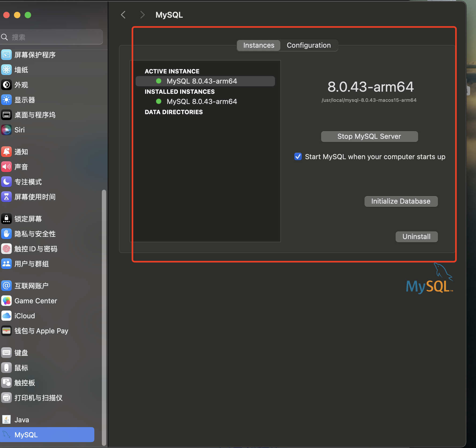Click Initialize Database button
Viewport: 476px width, 448px height.
pos(401,201)
